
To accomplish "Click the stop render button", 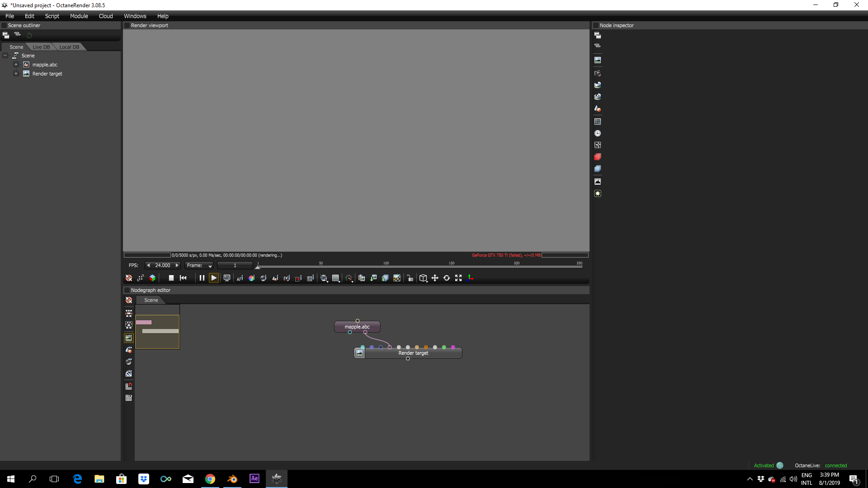I will click(171, 278).
